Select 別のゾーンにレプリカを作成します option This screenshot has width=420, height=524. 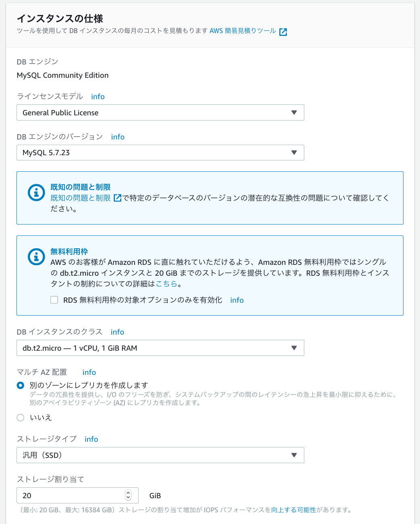pyautogui.click(x=21, y=385)
